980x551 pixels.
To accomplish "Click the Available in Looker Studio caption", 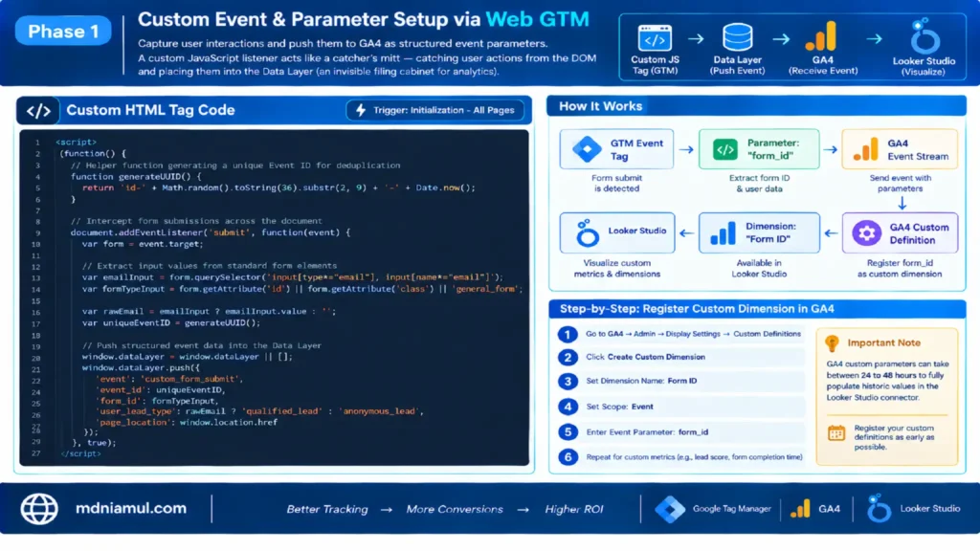I will [x=759, y=269].
